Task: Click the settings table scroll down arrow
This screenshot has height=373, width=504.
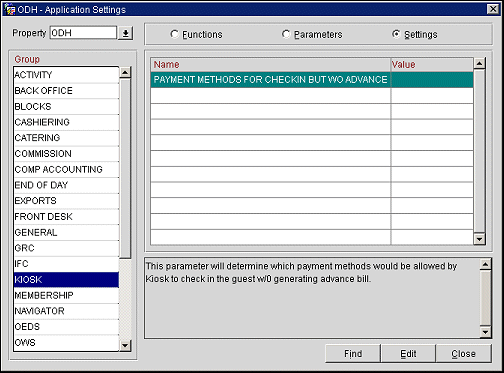Action: point(479,239)
